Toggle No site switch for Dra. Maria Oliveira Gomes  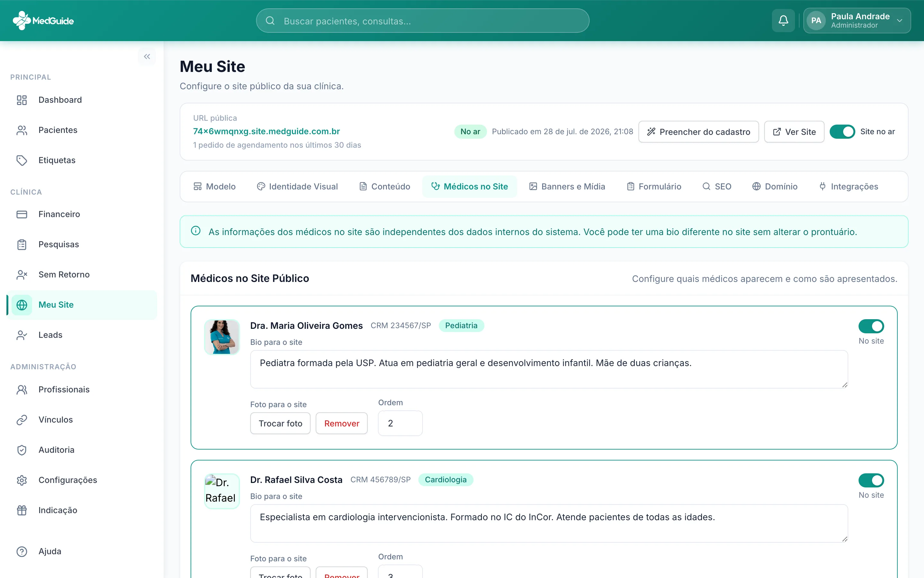[x=871, y=326]
